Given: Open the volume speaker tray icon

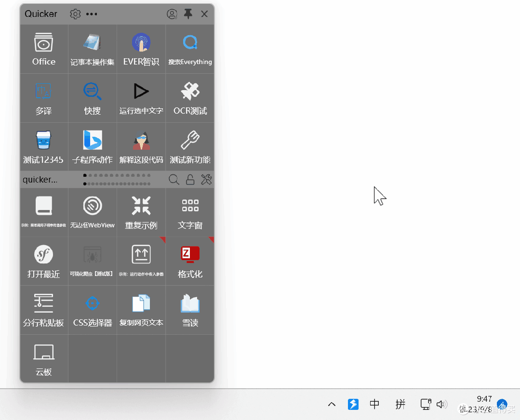Looking at the screenshot, I should pos(442,404).
